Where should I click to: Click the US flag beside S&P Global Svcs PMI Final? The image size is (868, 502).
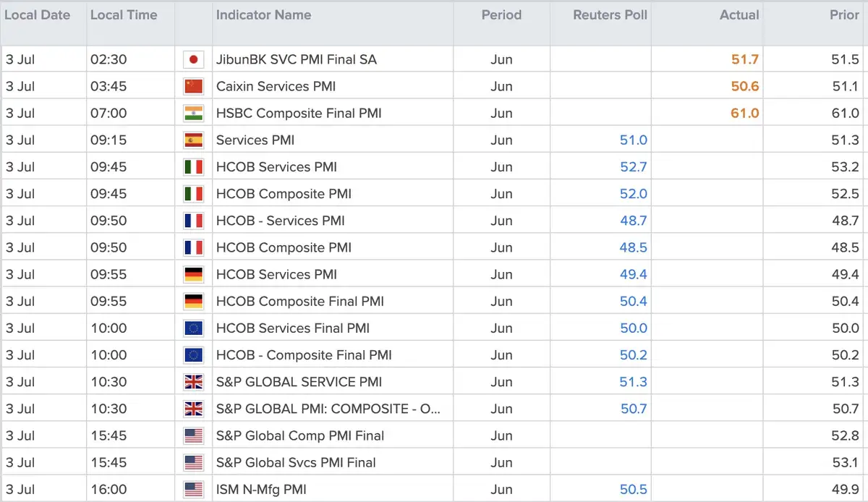point(193,462)
